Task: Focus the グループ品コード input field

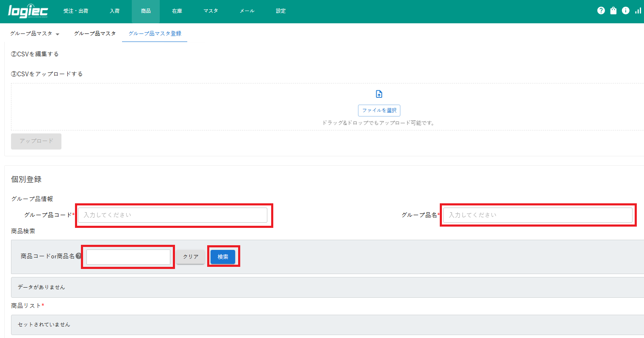Action: (172, 215)
